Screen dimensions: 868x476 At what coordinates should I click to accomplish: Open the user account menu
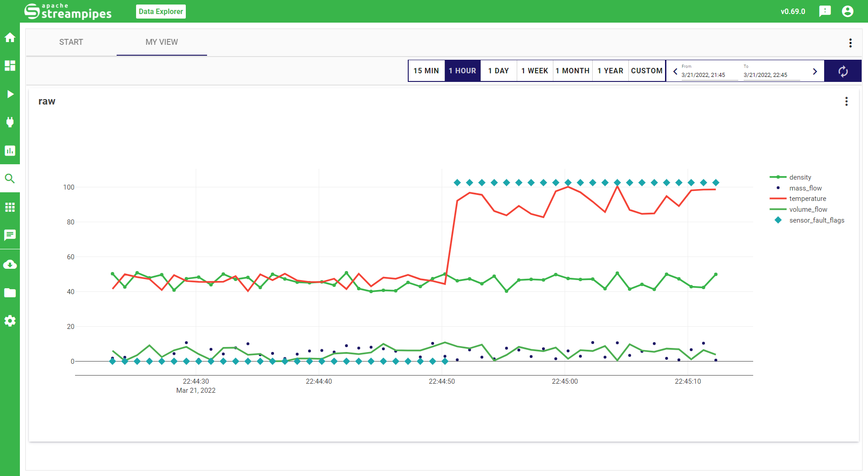coord(848,11)
